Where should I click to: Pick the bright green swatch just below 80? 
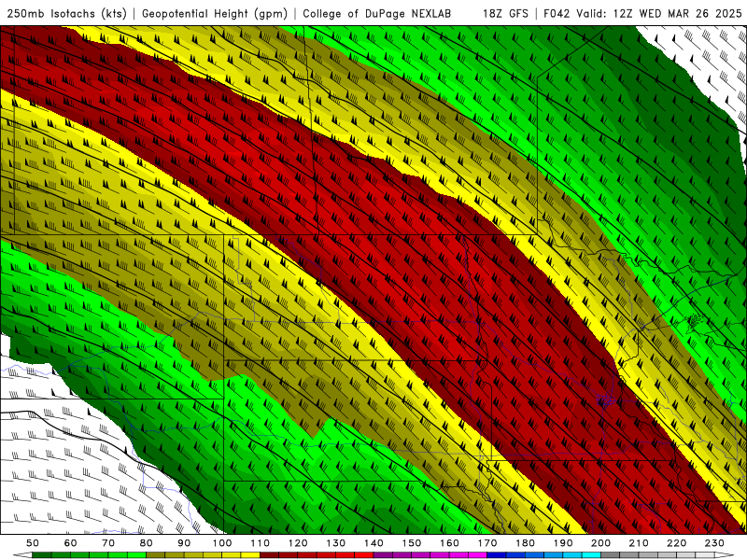[136, 555]
